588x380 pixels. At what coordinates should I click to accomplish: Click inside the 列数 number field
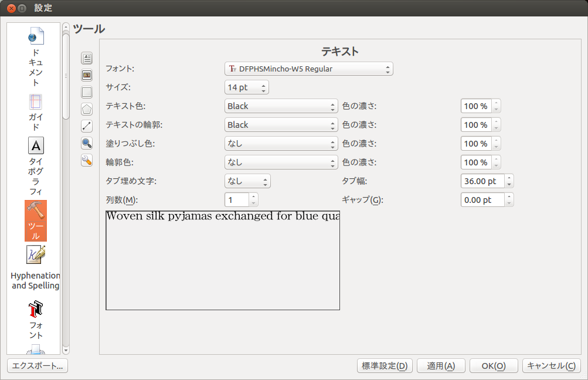pyautogui.click(x=237, y=200)
